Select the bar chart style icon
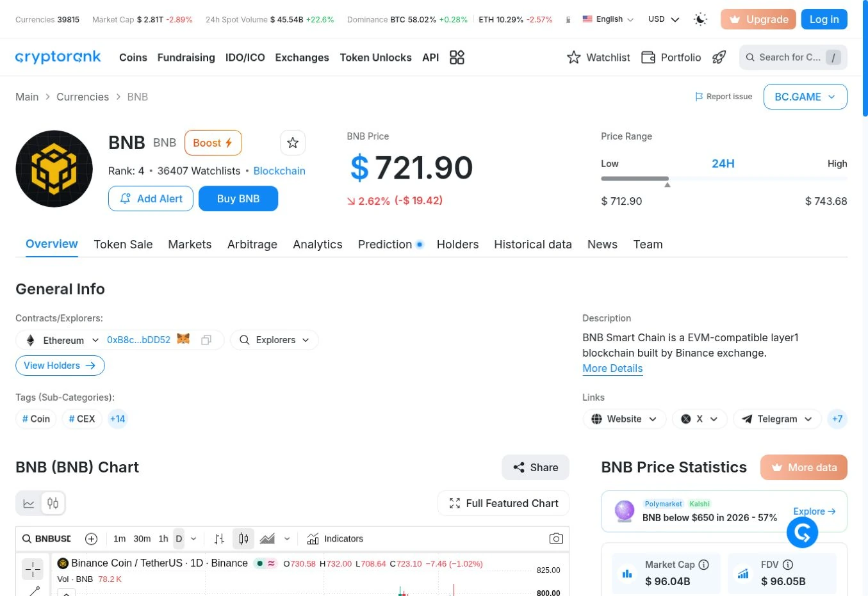This screenshot has width=868, height=596. pos(219,539)
